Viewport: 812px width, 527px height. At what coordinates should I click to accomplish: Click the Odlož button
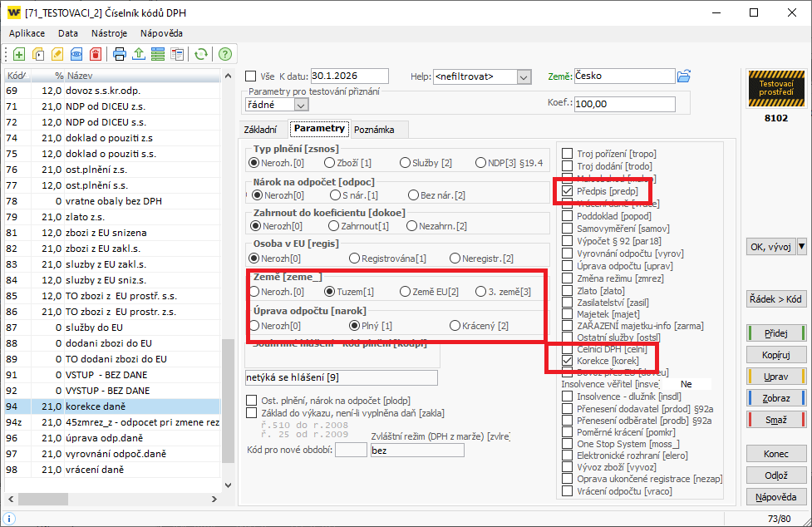776,475
